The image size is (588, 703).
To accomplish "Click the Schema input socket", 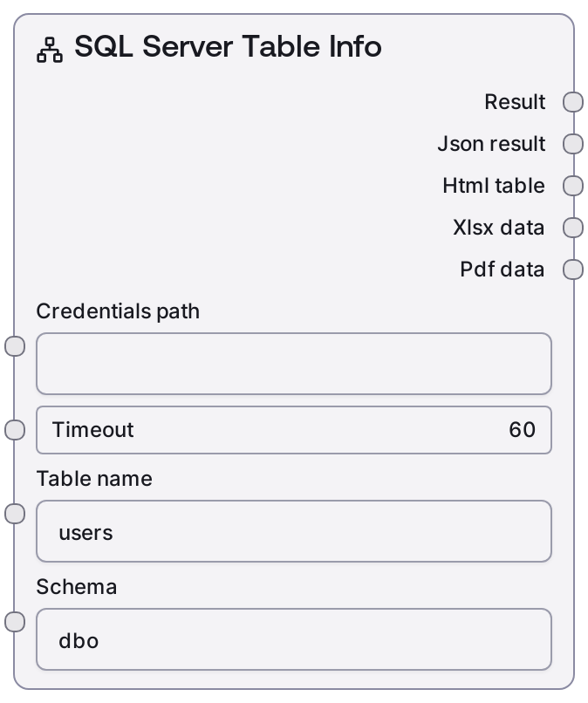I will [x=15, y=622].
